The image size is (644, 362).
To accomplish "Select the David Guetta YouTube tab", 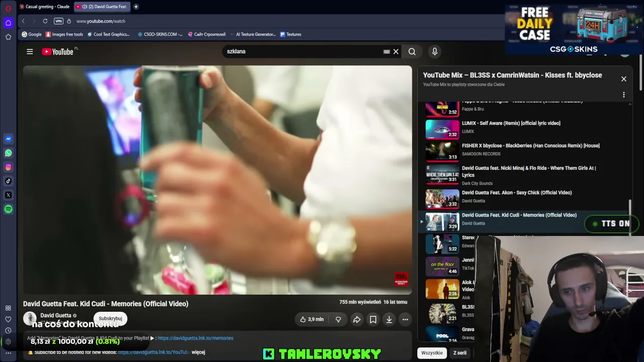I will pyautogui.click(x=102, y=7).
